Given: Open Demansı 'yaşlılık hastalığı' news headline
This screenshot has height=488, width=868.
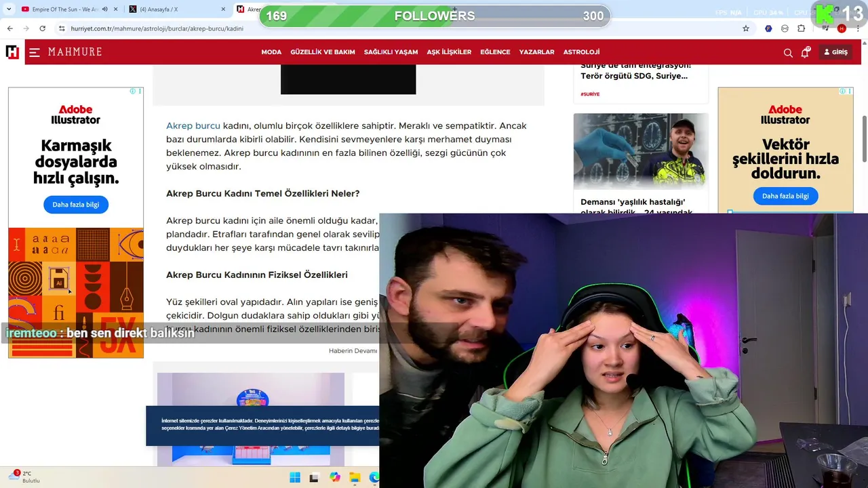Looking at the screenshot, I should pyautogui.click(x=637, y=207).
